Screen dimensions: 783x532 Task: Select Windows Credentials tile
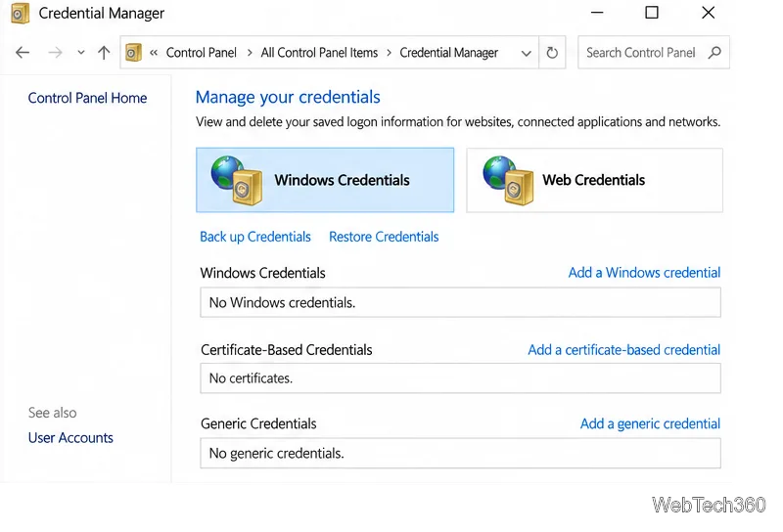[x=325, y=180]
